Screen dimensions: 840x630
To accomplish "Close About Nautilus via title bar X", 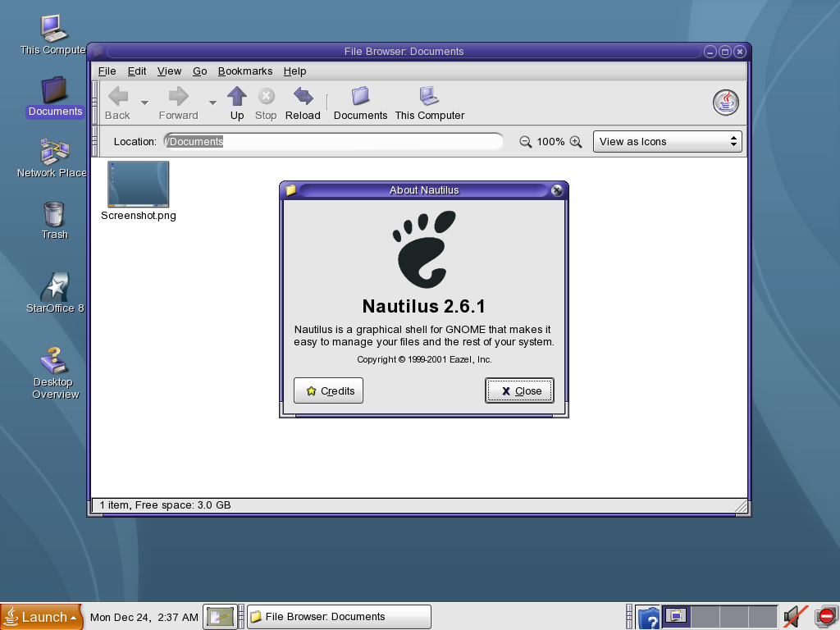I will [x=557, y=190].
